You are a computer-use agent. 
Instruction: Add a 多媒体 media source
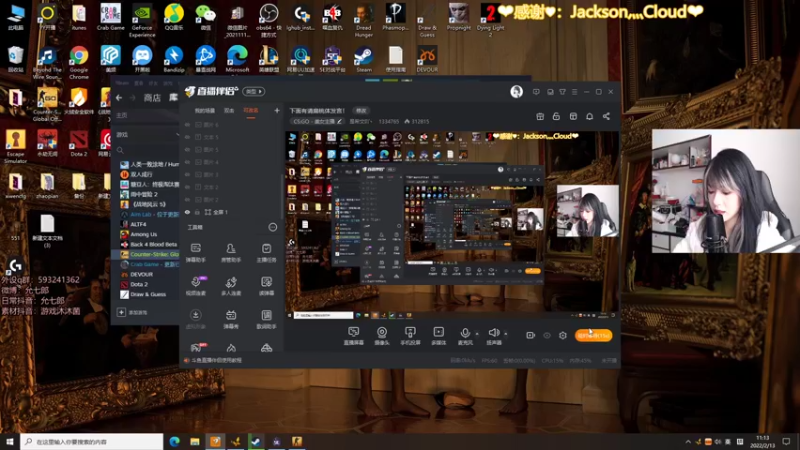pyautogui.click(x=438, y=336)
